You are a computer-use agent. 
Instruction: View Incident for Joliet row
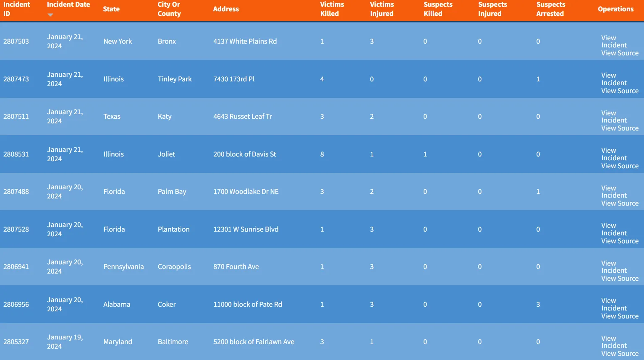coord(614,154)
